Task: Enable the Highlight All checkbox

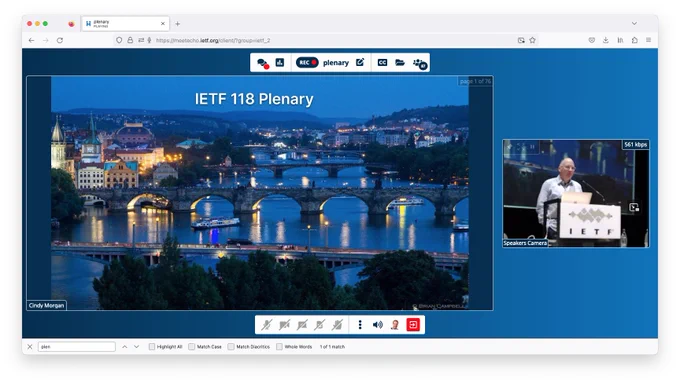Action: click(x=152, y=347)
